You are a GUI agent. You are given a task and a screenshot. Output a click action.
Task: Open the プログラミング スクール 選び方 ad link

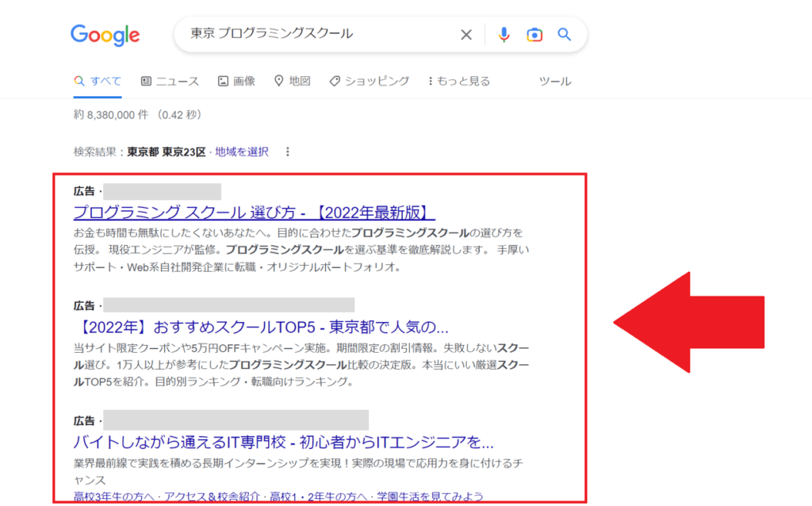coord(255,213)
